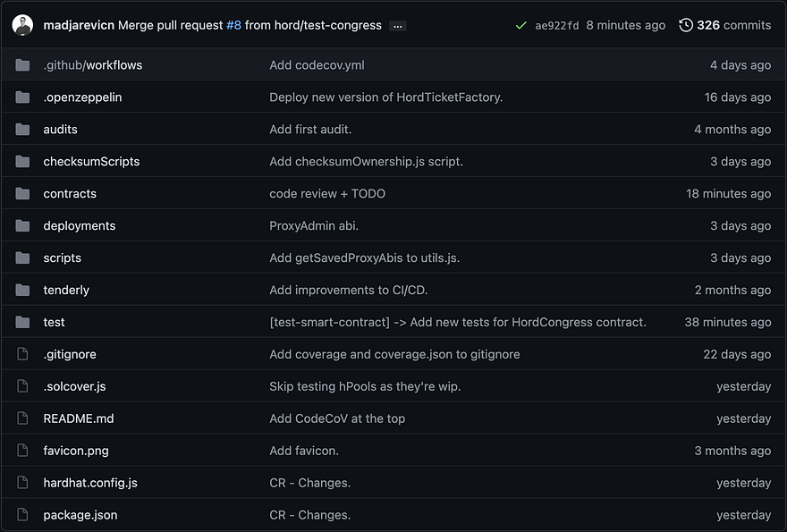The width and height of the screenshot is (787, 532).
Task: Click the folder icon beside contracts
Action: 22,193
